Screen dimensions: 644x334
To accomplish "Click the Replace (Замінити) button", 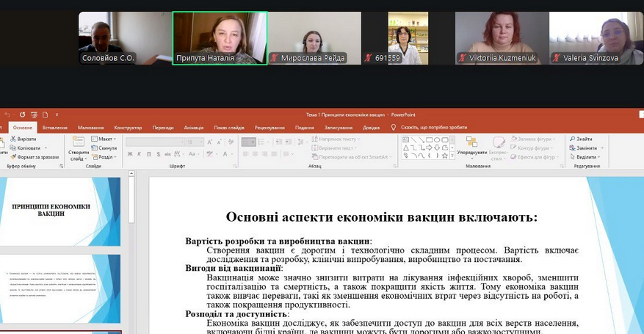I will point(585,148).
